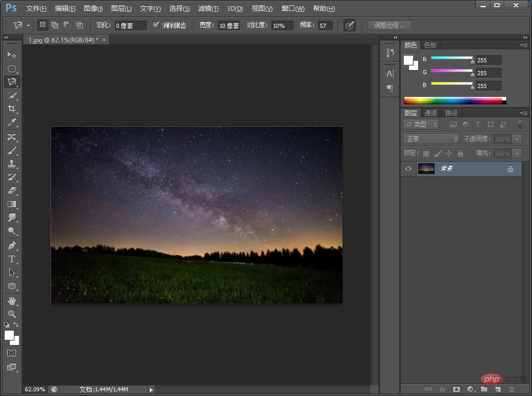Choose Intersect with Selection mode
Viewport: 532px width, 396px height.
tap(79, 25)
